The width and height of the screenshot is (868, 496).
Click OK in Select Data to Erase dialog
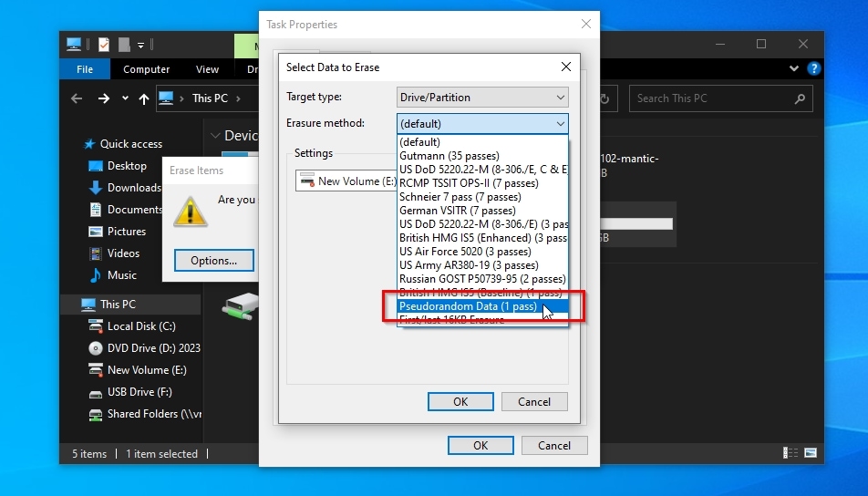tap(460, 402)
